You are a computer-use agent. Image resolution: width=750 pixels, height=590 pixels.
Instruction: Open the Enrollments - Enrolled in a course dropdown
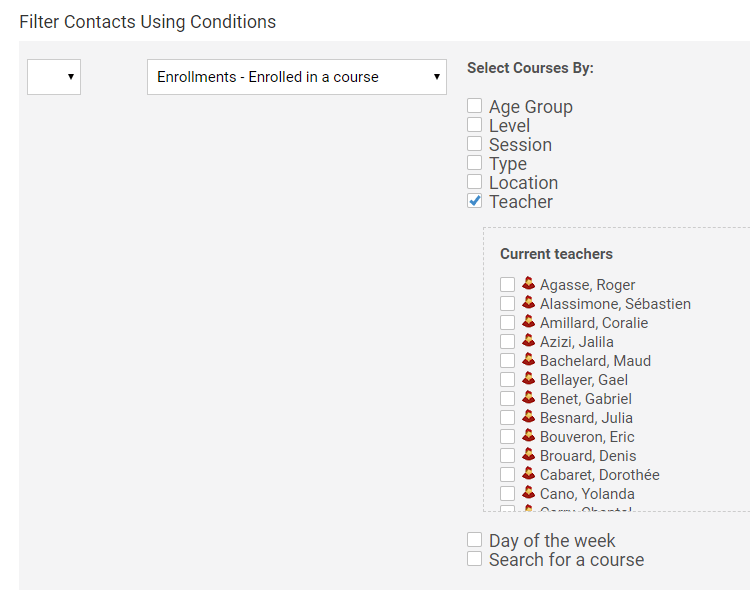[296, 77]
